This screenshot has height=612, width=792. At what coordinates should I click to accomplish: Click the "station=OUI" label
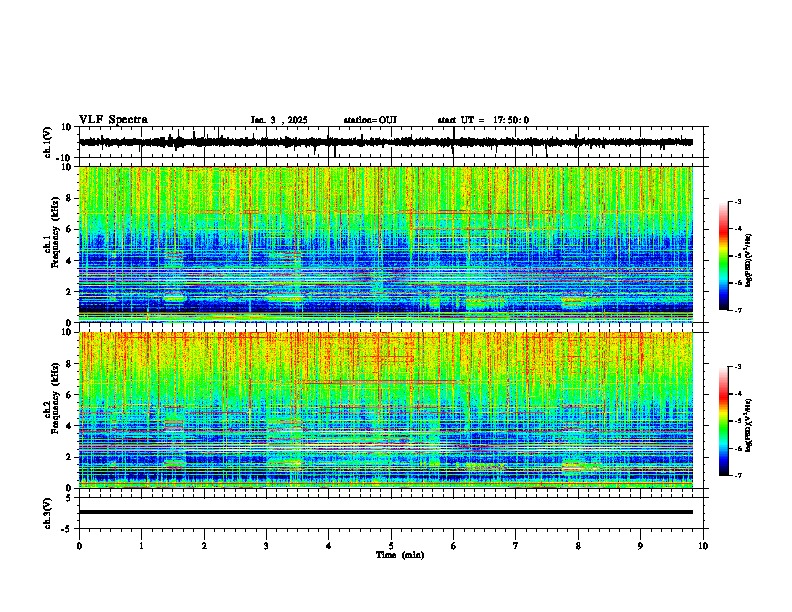[x=370, y=120]
